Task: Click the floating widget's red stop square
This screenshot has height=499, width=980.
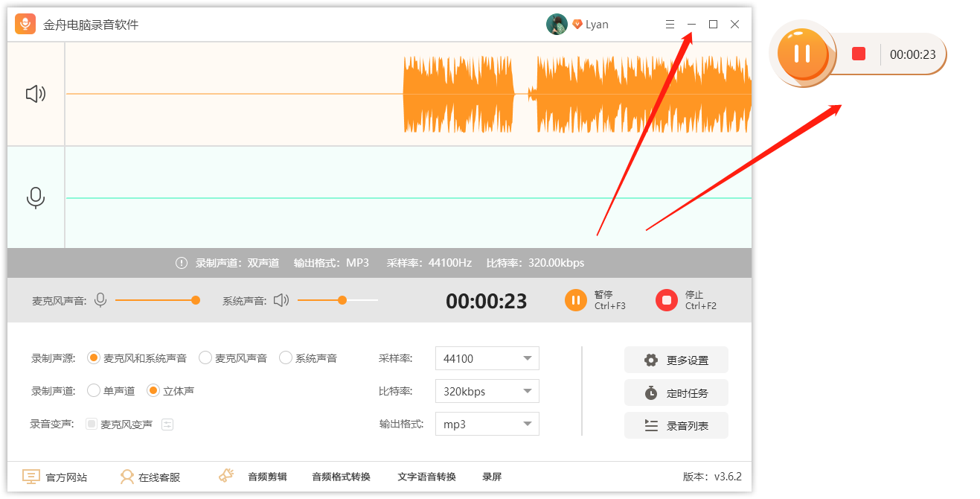Action: point(859,54)
